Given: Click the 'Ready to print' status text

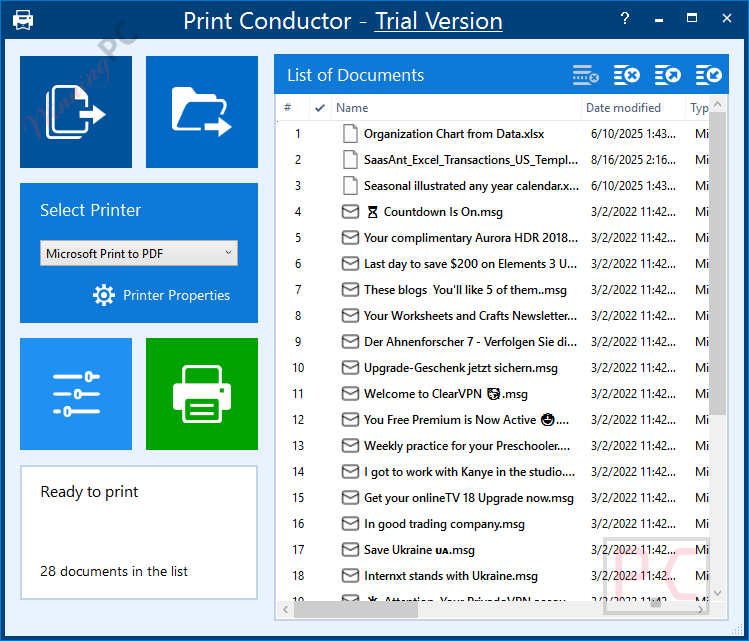Looking at the screenshot, I should (x=89, y=492).
